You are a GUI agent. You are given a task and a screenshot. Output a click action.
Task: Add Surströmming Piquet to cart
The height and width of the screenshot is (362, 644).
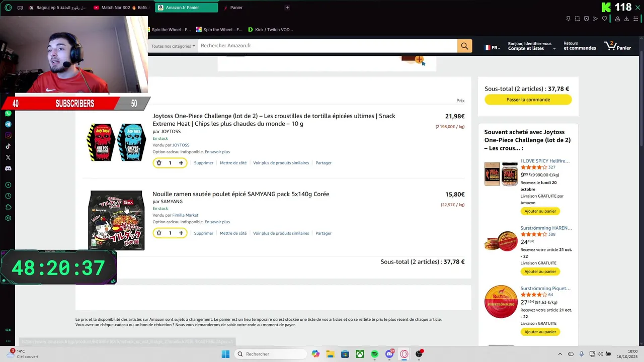(540, 332)
